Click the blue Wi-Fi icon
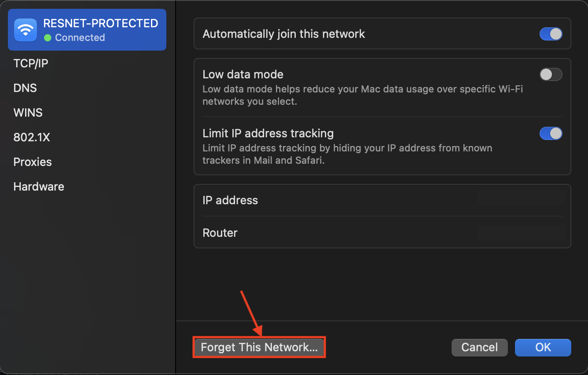This screenshot has height=375, width=588. click(x=26, y=30)
